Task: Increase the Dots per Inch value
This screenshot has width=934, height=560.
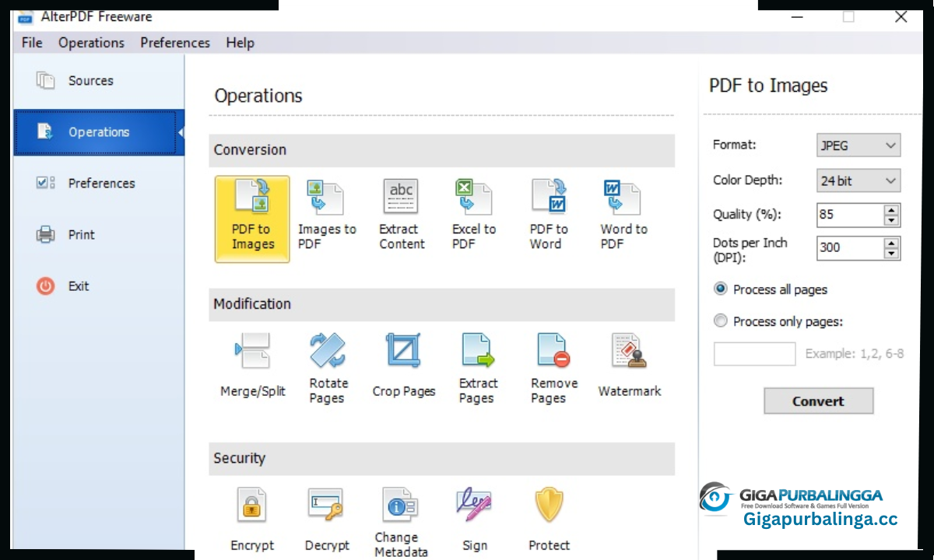Action: 892,243
